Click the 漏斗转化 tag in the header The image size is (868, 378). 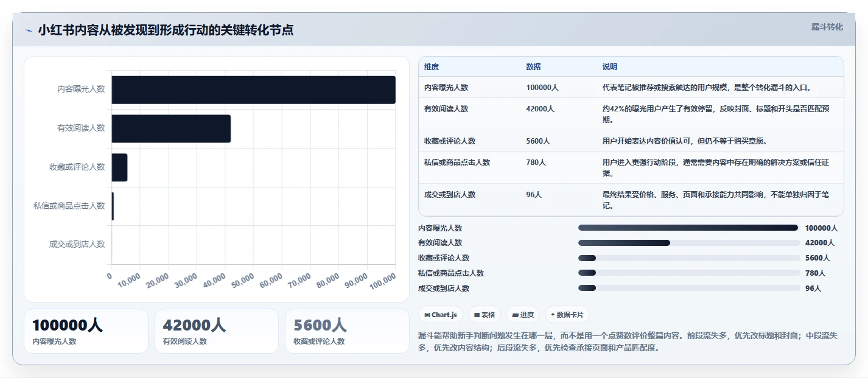click(x=827, y=27)
